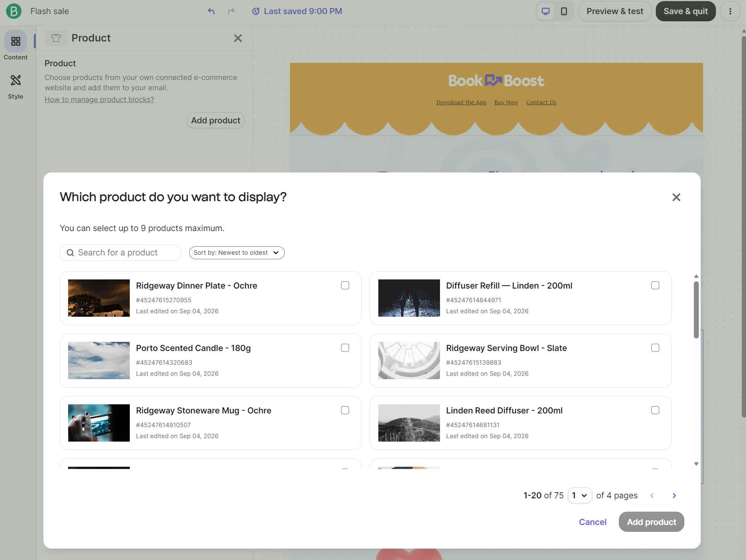Select Ridgeway Stoneware Mug - Ochre checkbox
746x560 pixels.
345,410
